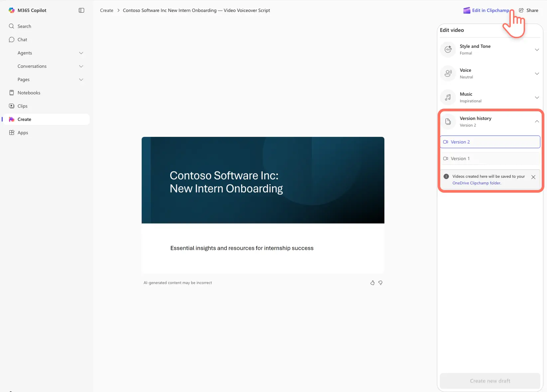Expand the Pages section
The width and height of the screenshot is (547, 392).
tap(81, 79)
